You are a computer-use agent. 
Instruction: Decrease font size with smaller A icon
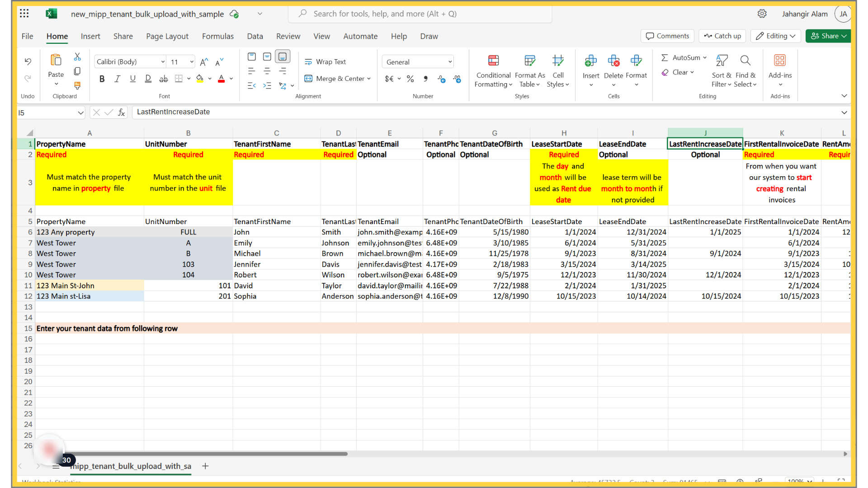(x=220, y=62)
